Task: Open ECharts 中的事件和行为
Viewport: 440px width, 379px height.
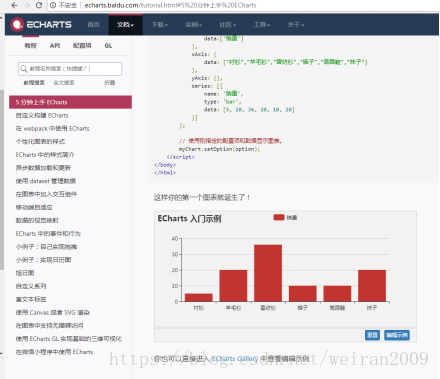Action: pos(48,234)
